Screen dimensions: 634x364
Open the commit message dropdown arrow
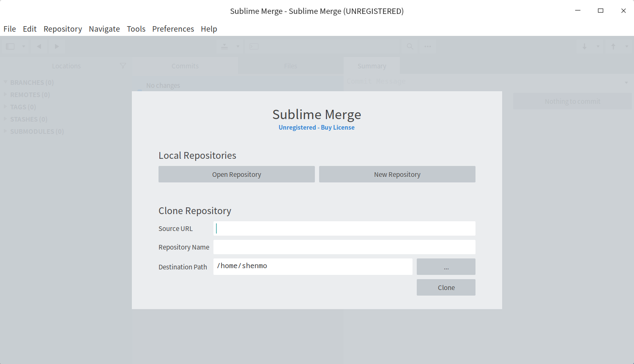[626, 82]
